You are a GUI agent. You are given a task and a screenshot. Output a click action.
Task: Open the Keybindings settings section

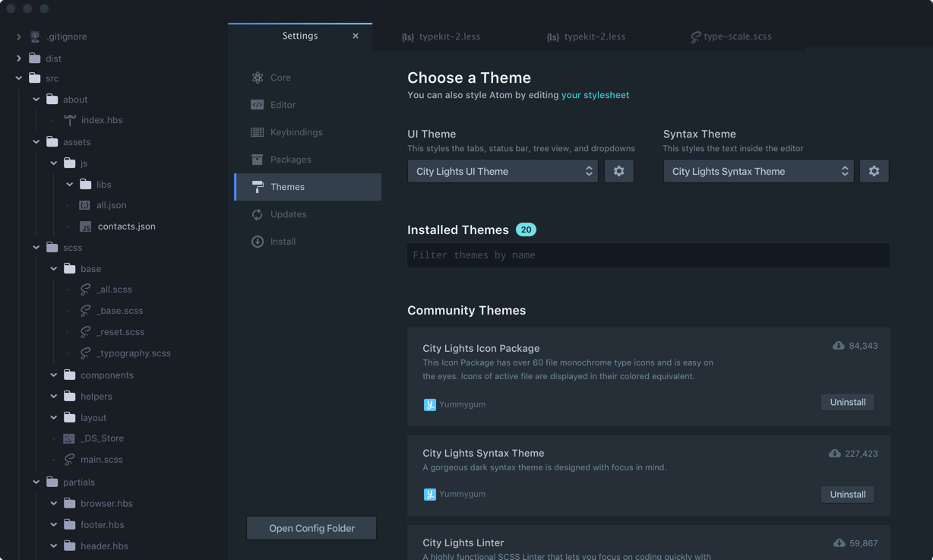[308, 132]
